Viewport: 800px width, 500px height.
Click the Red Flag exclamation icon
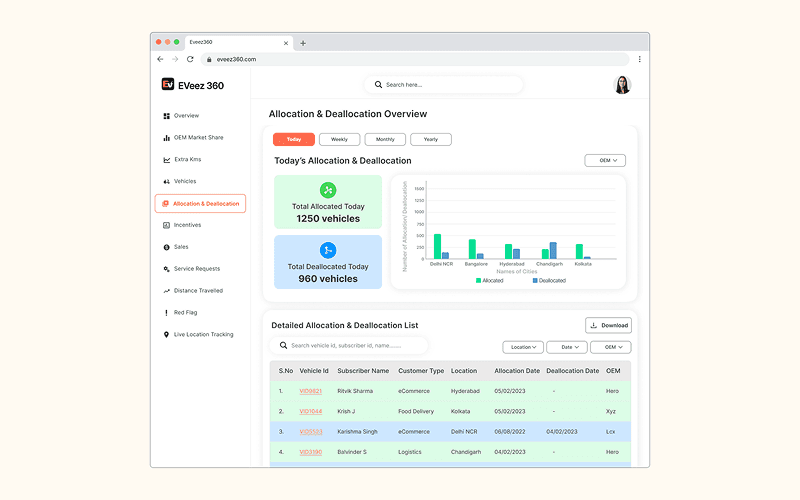coord(166,313)
